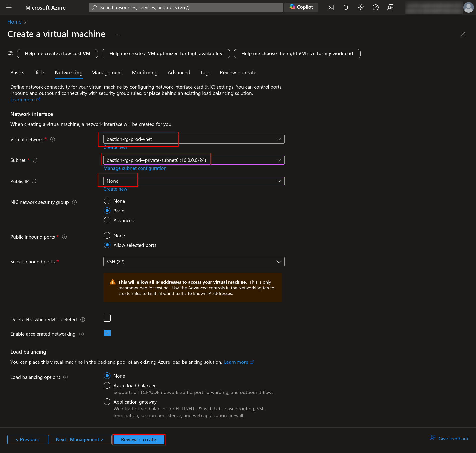Viewport: 476px width, 453px height.
Task: Switch to the Monitoring tab
Action: [x=145, y=72]
